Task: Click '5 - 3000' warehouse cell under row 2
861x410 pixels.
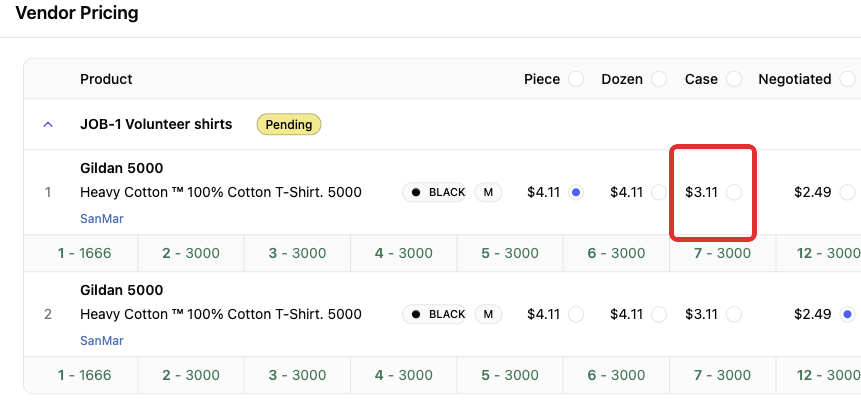Action: pyautogui.click(x=510, y=375)
